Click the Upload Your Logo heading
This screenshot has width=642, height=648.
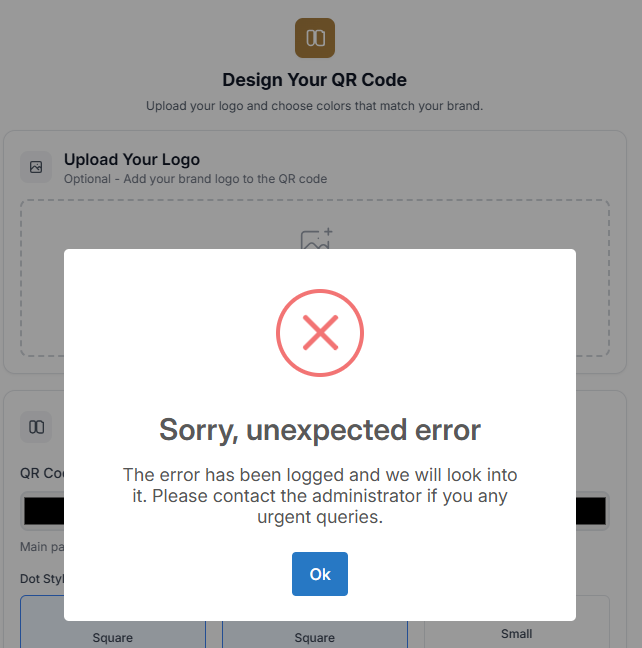(132, 160)
